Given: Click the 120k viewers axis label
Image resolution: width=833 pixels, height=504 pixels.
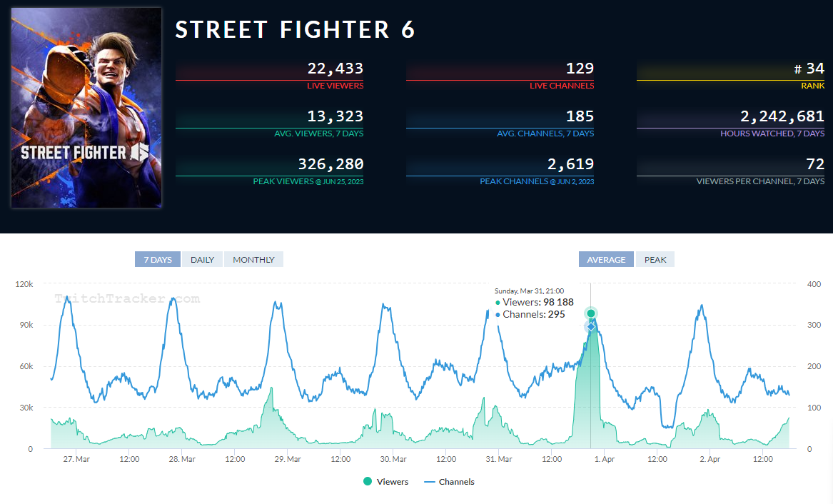Looking at the screenshot, I should [24, 284].
